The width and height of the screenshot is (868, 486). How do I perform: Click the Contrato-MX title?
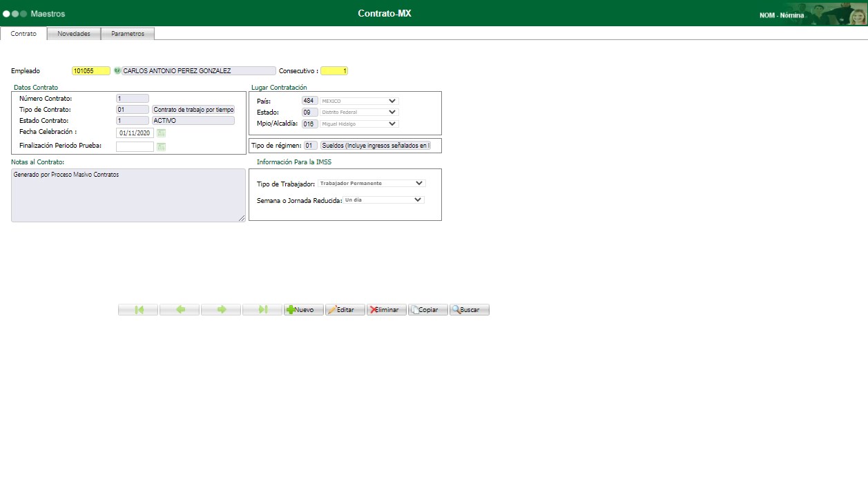pos(385,13)
